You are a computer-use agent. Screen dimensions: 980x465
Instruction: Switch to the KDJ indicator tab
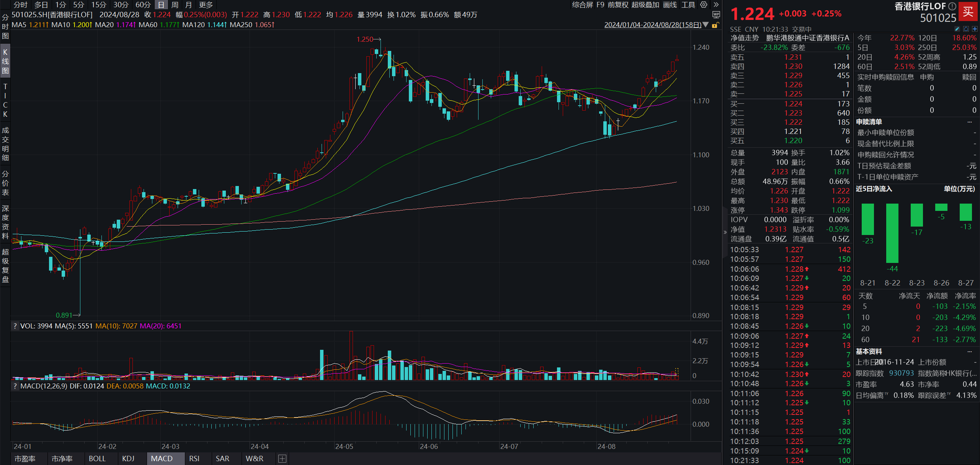128,458
